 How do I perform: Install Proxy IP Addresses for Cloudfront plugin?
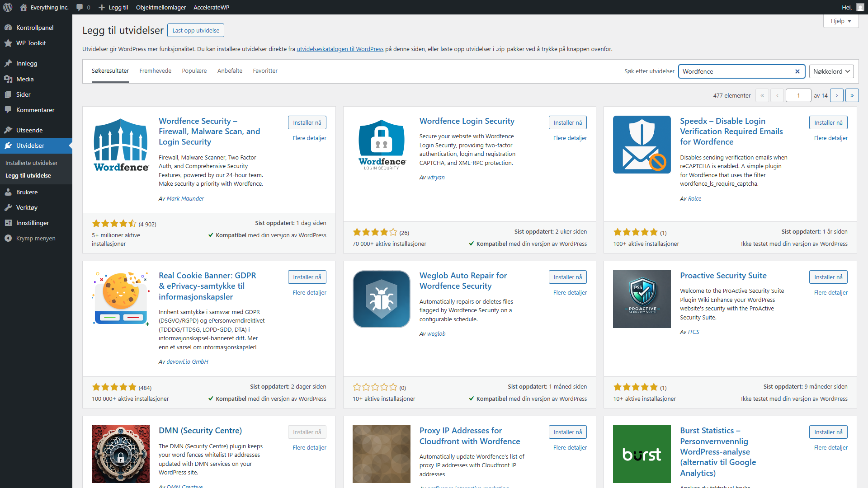tap(568, 432)
